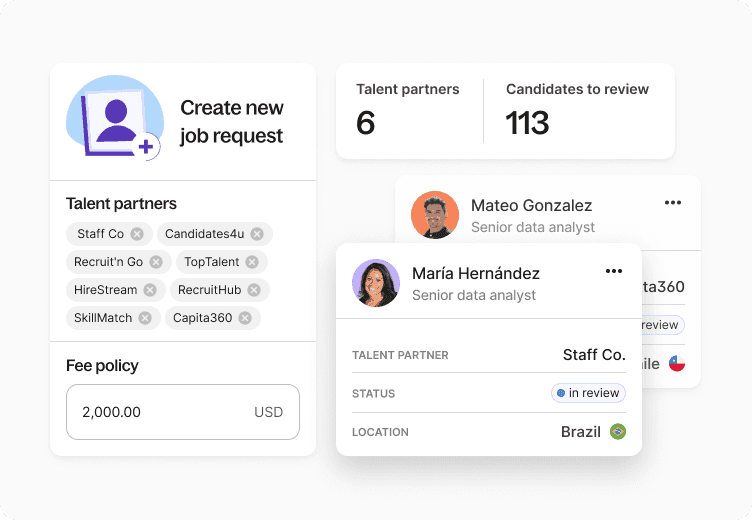Click the Mateo Gonzalez name
752x520 pixels.
click(531, 205)
